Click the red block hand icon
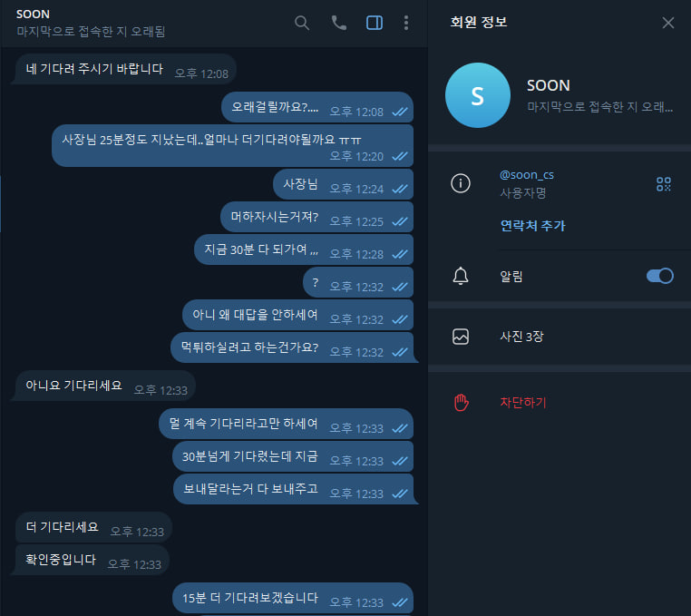Image resolution: width=691 pixels, height=616 pixels. click(x=461, y=402)
